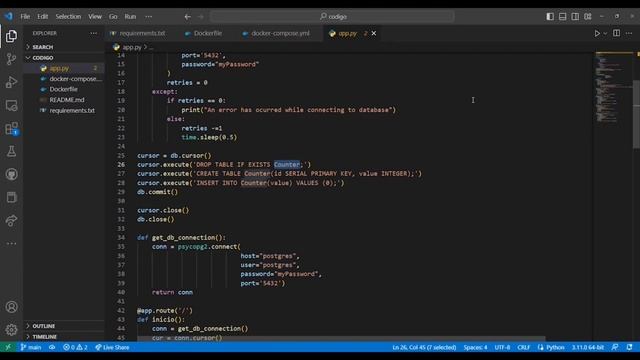Screen dimensions: 640x360
Task: Open the Selection menu
Action: 68,17
